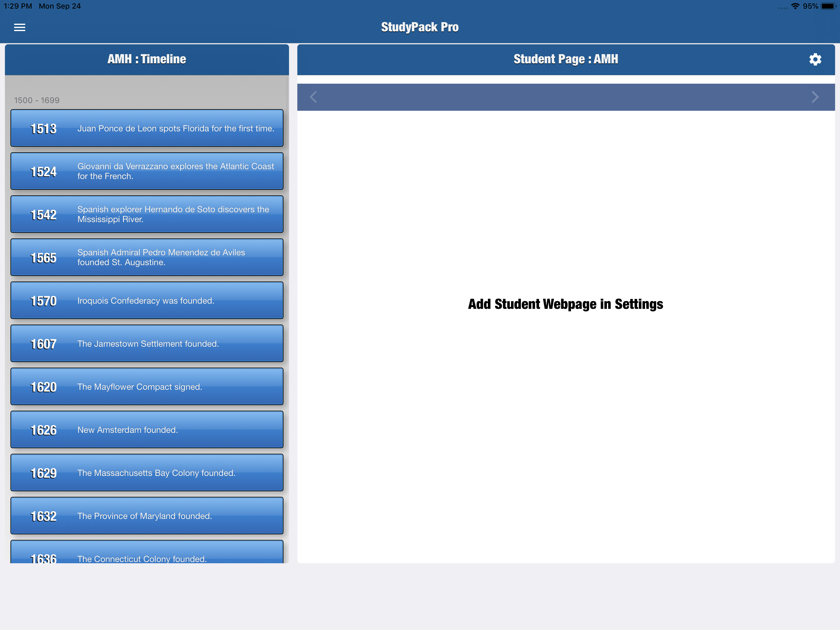Image resolution: width=840 pixels, height=630 pixels.
Task: Select the 1524 Verrazzano event
Action: 147,171
